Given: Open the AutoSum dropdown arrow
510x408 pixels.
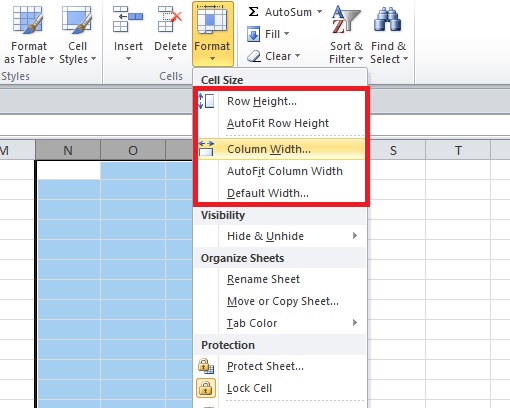Looking at the screenshot, I should click(x=319, y=12).
